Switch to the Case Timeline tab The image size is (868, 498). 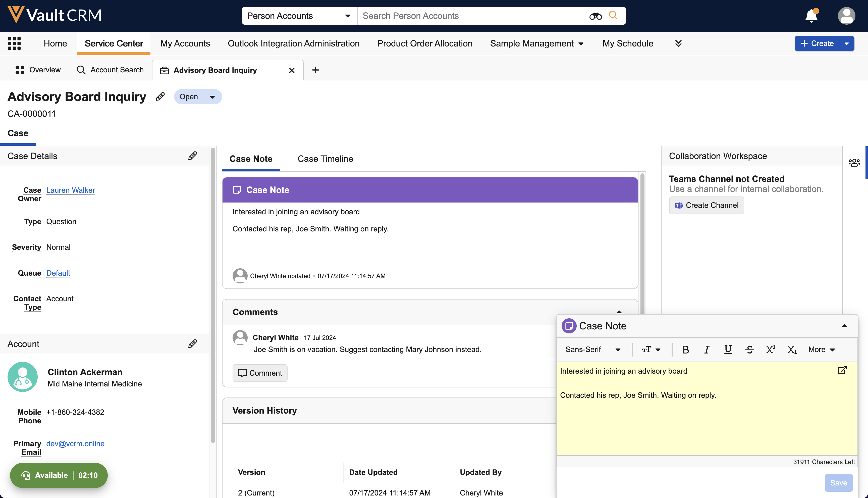click(325, 159)
